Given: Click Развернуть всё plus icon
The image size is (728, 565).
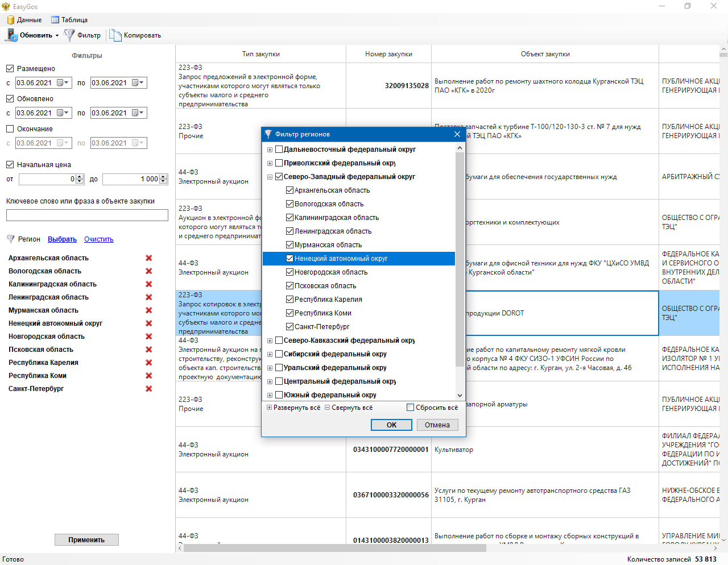Looking at the screenshot, I should click(269, 408).
